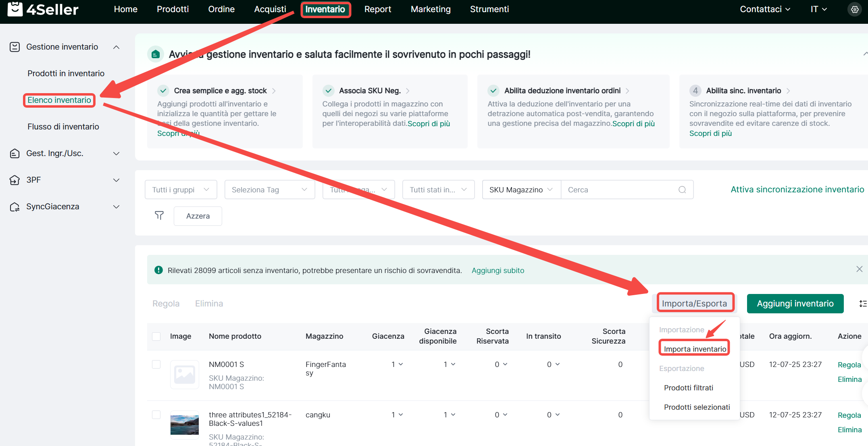Check the NM0001 S row checkbox
The height and width of the screenshot is (446, 868).
156,364
